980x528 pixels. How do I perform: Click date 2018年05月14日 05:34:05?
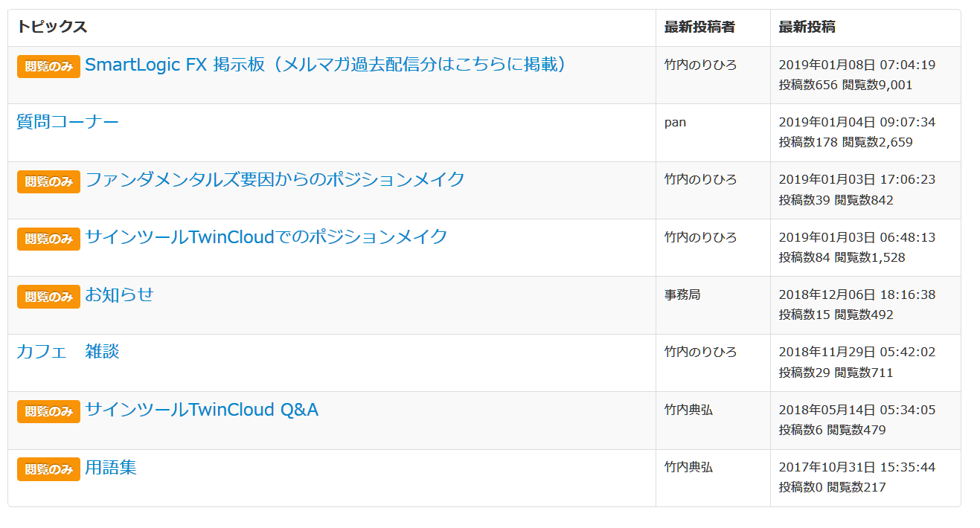(x=857, y=410)
